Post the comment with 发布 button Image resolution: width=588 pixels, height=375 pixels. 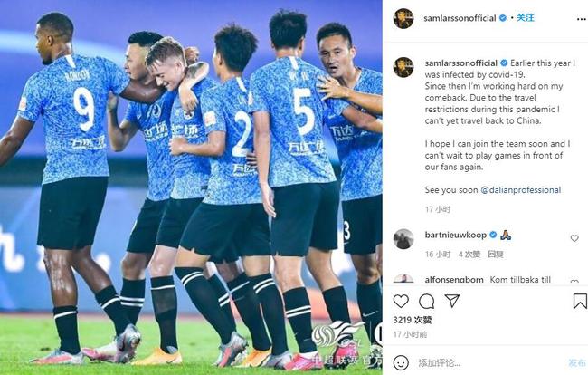click(x=577, y=362)
